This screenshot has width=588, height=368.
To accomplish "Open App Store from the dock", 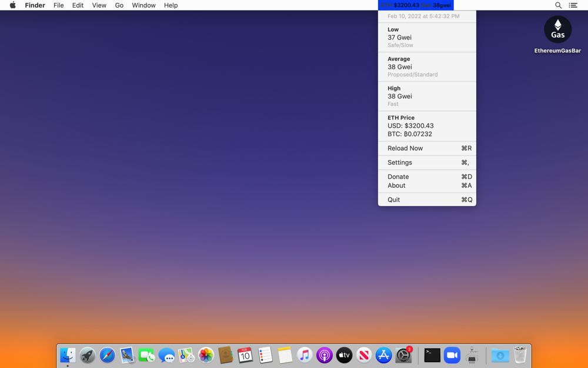I will click(x=383, y=355).
